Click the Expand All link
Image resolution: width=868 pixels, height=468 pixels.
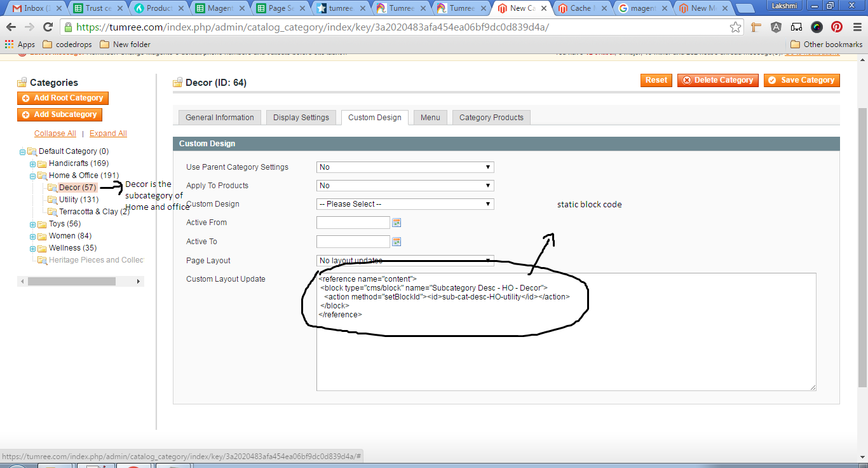[107, 133]
